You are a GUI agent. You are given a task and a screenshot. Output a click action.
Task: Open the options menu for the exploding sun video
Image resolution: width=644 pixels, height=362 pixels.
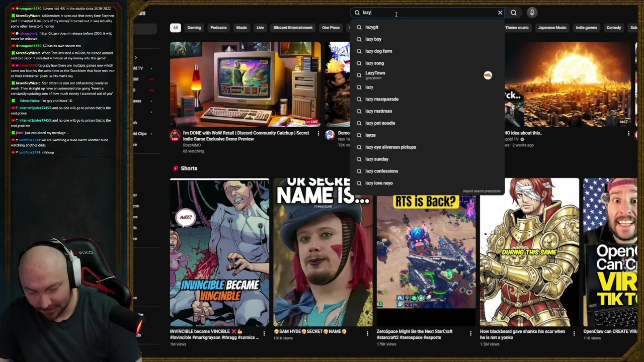tap(628, 133)
